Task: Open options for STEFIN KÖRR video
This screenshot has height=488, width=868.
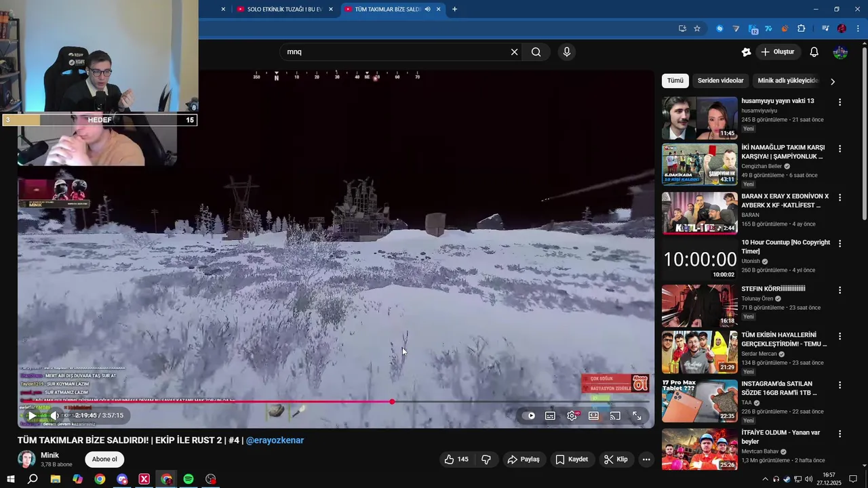Action: point(840,289)
